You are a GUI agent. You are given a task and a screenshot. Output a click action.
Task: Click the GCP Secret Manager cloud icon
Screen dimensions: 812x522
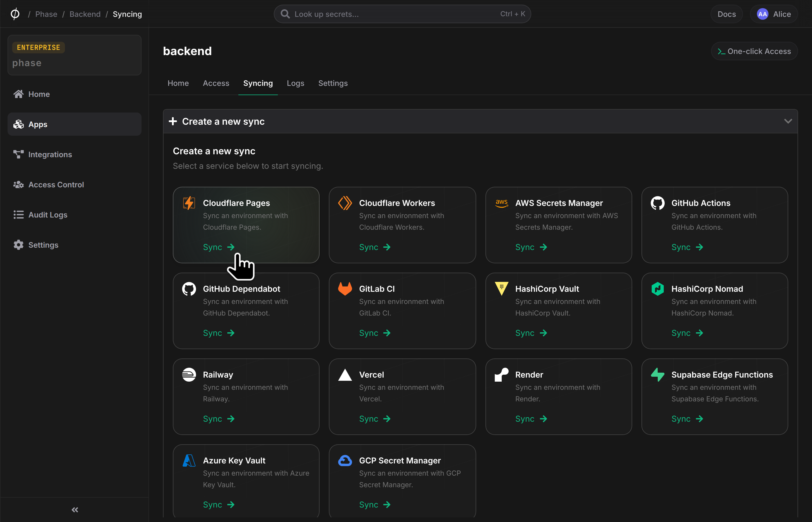tap(345, 460)
